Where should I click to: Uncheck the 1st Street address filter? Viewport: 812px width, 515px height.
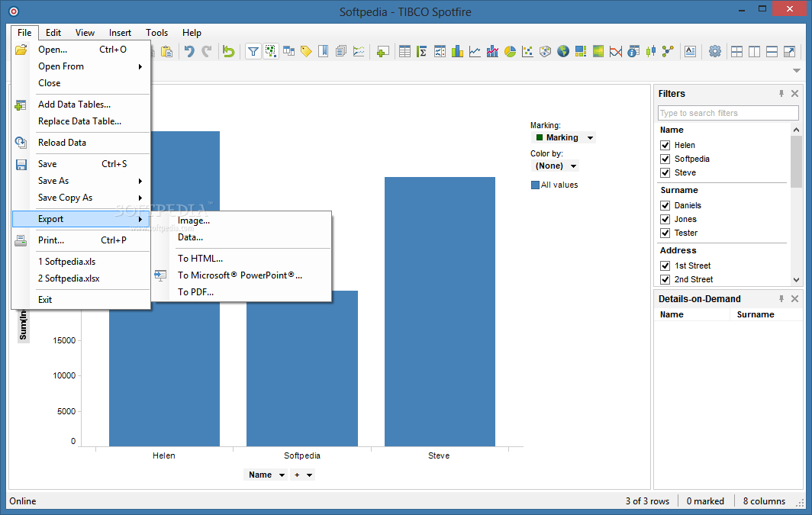(665, 266)
